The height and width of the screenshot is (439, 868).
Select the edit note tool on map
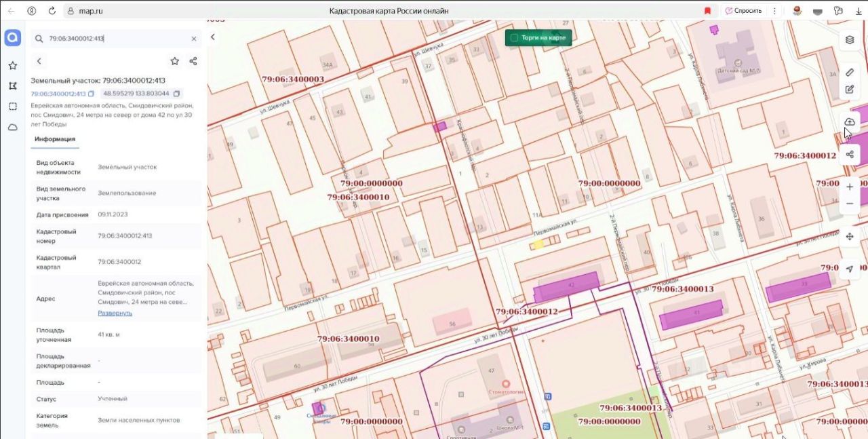tap(850, 90)
